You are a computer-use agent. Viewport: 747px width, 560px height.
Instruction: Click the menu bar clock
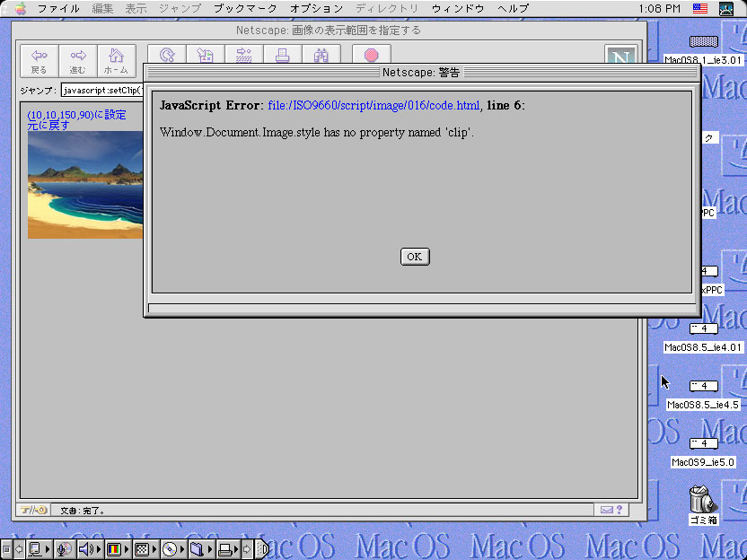click(x=659, y=8)
